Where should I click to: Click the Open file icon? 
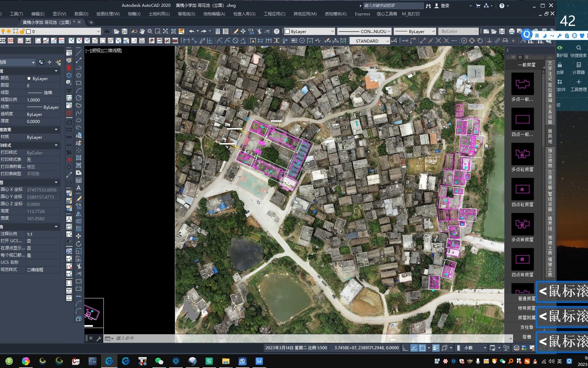point(116,31)
